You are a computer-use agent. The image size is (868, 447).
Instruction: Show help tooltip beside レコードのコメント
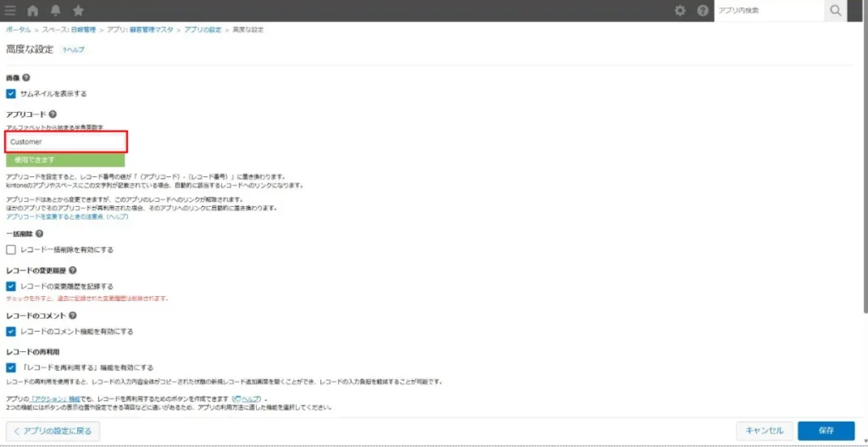[x=73, y=316]
